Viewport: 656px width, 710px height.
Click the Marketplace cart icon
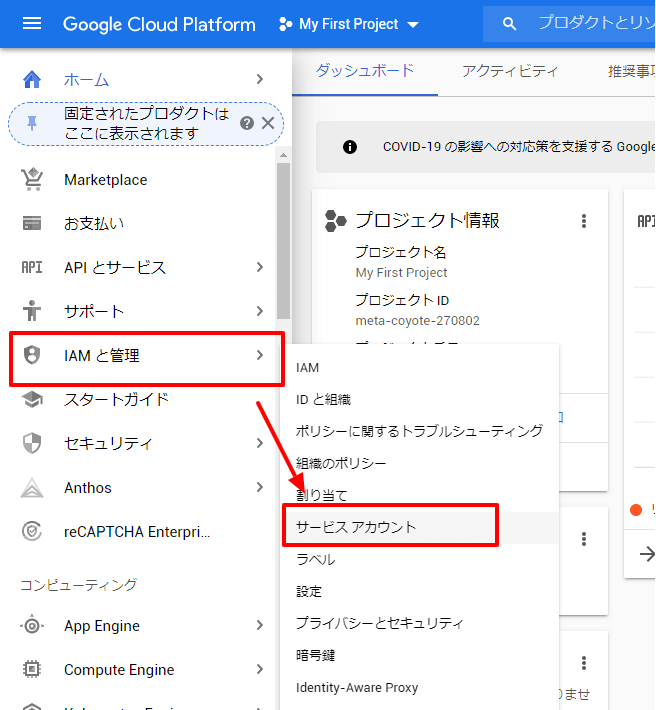pyautogui.click(x=32, y=179)
